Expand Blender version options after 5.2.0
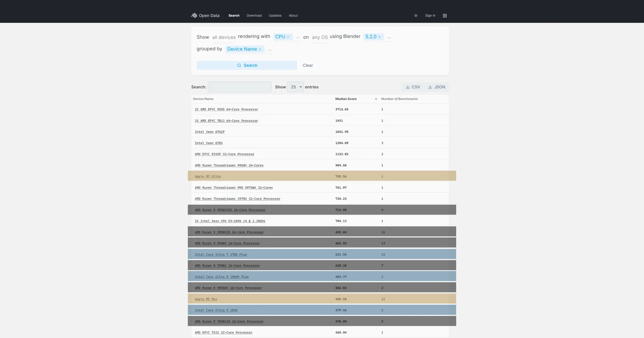This screenshot has height=338, width=644. tap(389, 37)
